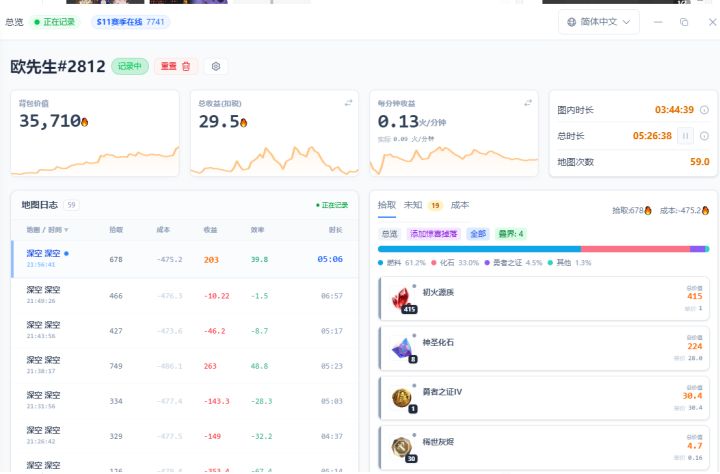Toggle the swap icon on the 总收益 card
The height and width of the screenshot is (474, 720).
pos(349,103)
